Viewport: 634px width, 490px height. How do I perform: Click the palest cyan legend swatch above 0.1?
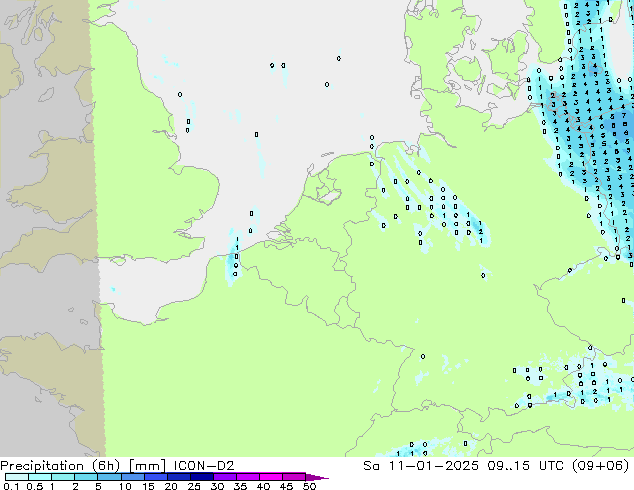17,477
